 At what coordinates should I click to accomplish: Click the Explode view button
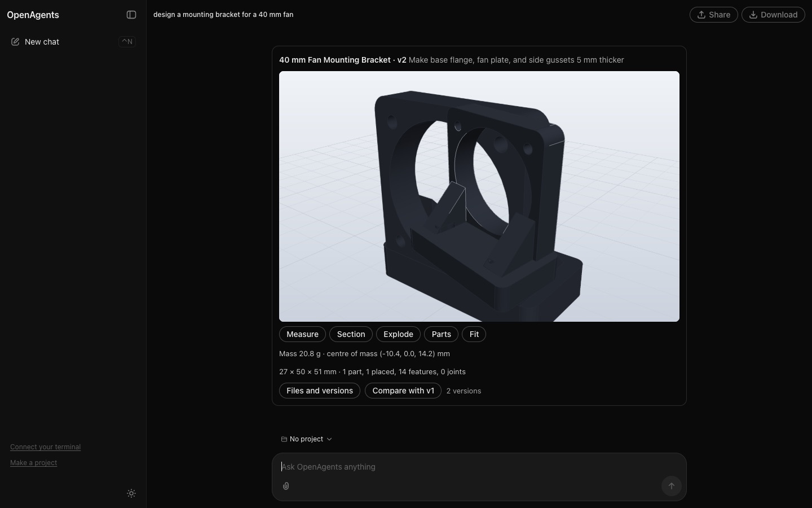pyautogui.click(x=398, y=334)
